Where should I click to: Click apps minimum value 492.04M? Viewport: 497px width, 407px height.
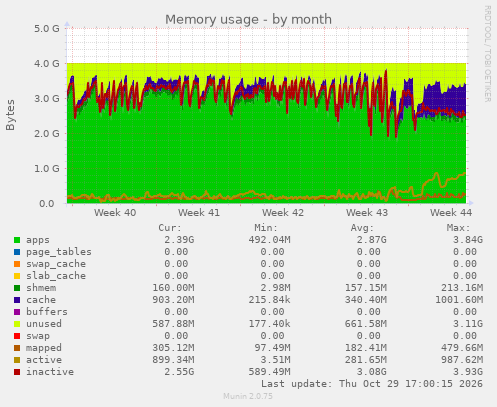pos(269,240)
